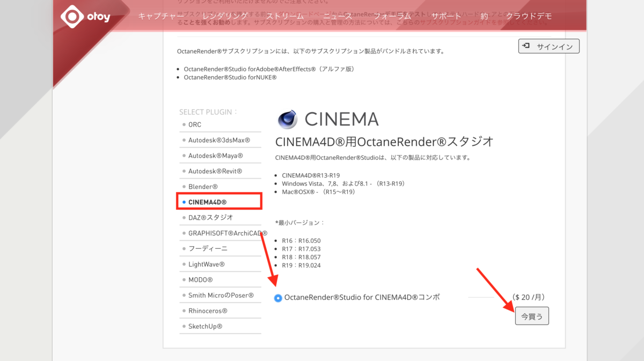Click the R18：R18.057 version text

(301, 257)
